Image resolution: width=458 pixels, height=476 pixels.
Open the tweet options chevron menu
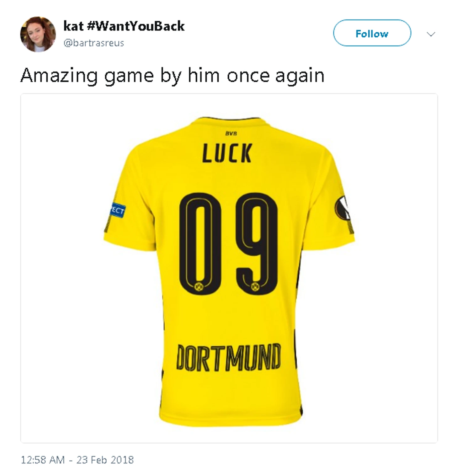pyautogui.click(x=431, y=34)
